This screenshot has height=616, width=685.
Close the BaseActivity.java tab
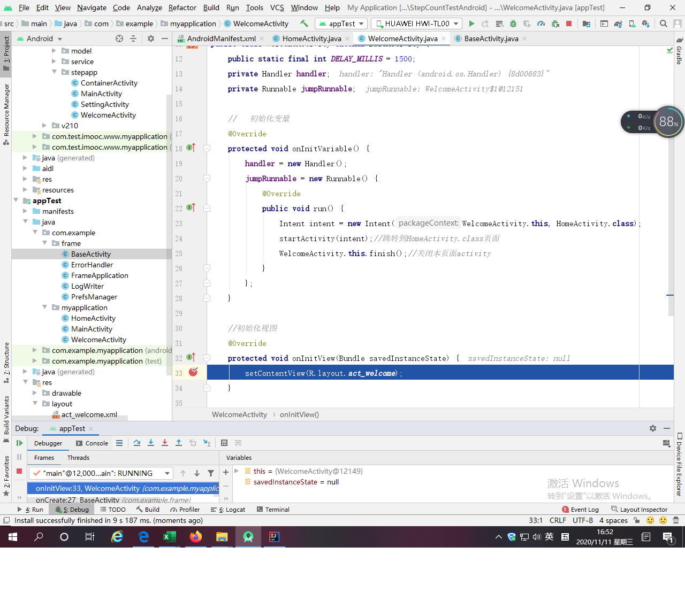[524, 38]
